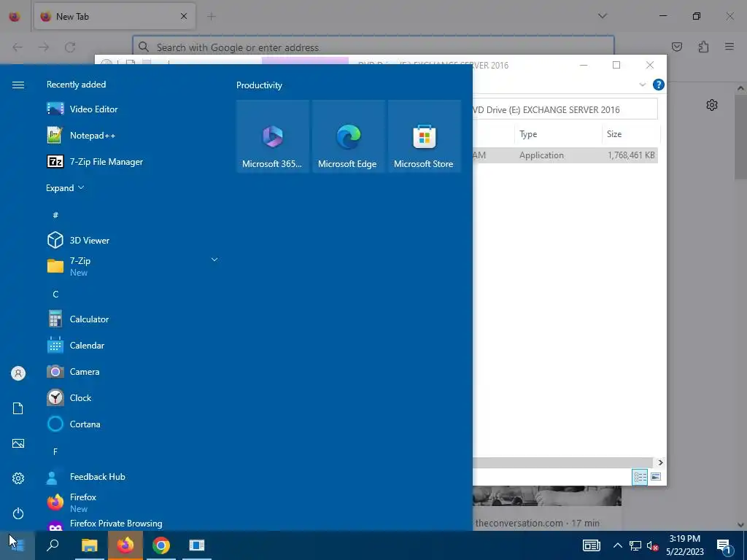
Task: Sort by the Size column header
Action: (631, 134)
